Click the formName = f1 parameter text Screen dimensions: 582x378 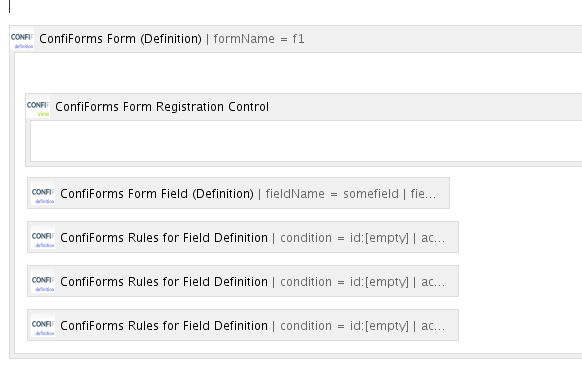coord(259,39)
